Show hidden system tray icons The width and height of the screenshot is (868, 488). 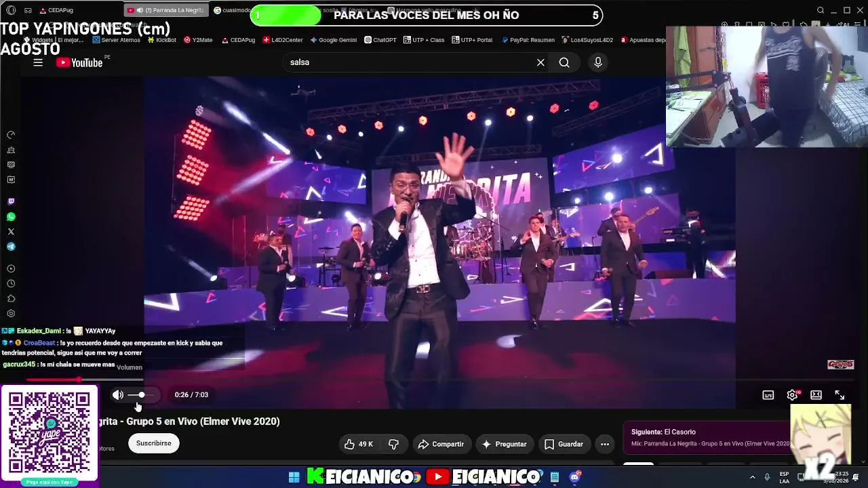pyautogui.click(x=752, y=477)
